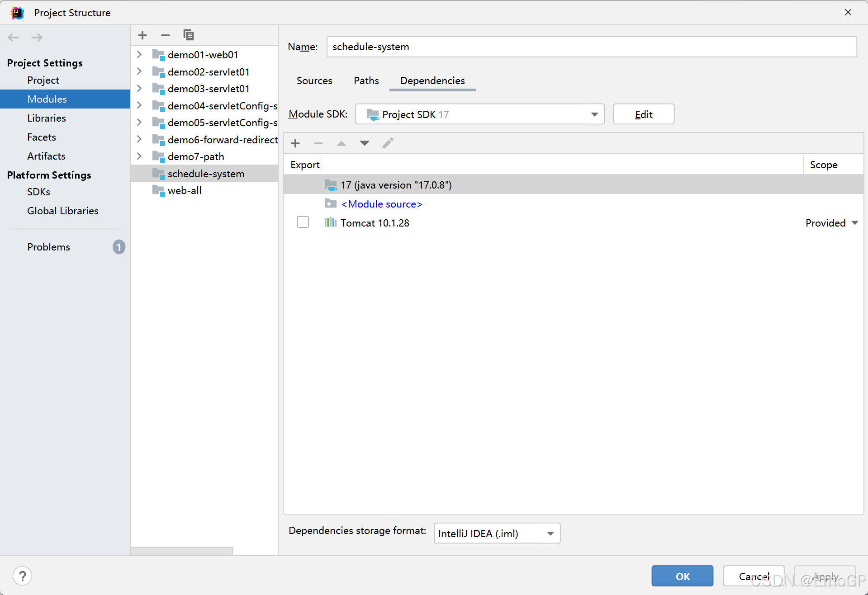Open help with the question mark icon
The height and width of the screenshot is (595, 868).
(x=23, y=576)
